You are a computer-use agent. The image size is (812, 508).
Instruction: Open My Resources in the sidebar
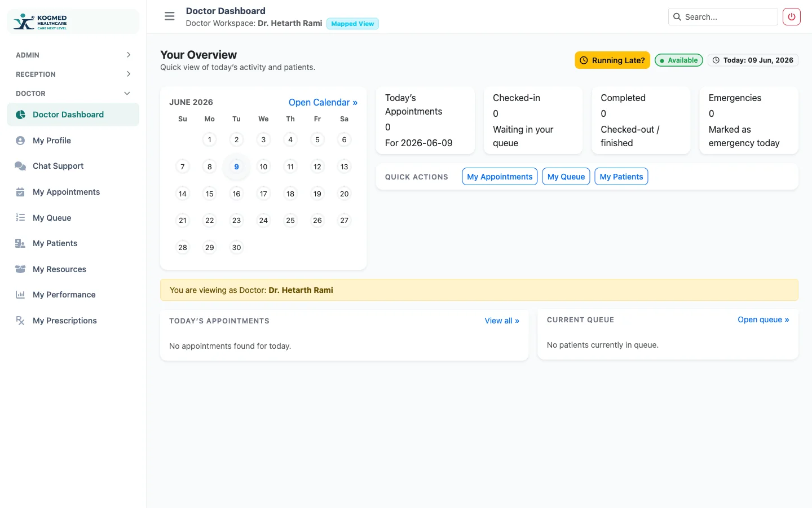pos(73,269)
